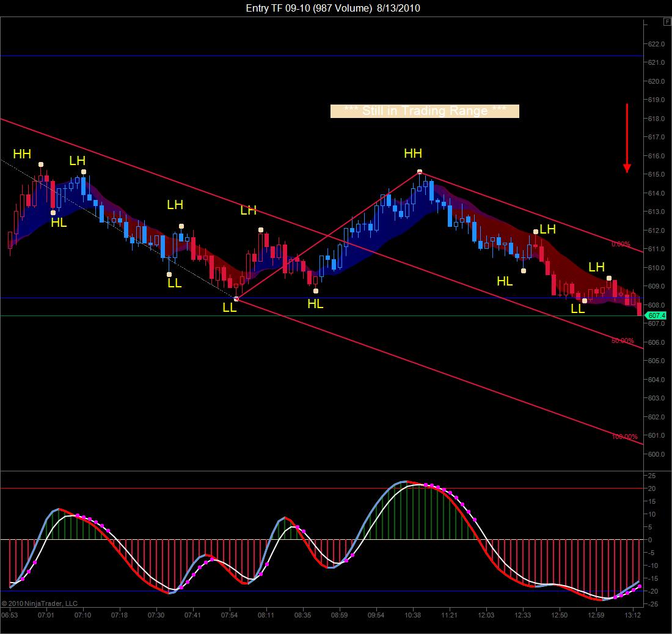Click the F button in chart corner
The image size is (672, 634).
pos(668,21)
